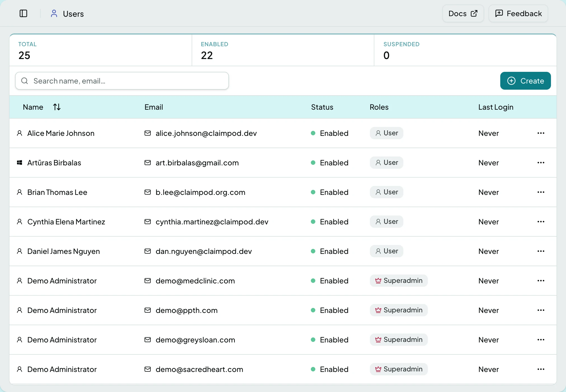
Task: Click email demo@sacredheart.com
Action: point(199,369)
